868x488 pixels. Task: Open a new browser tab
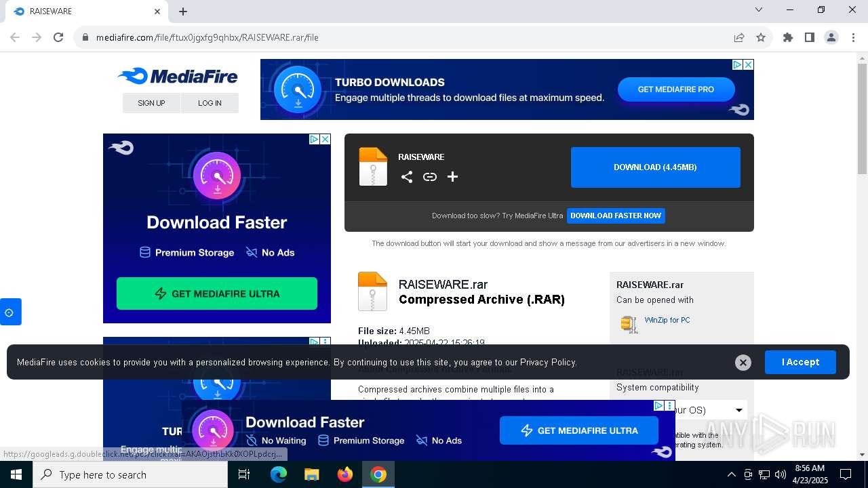coord(183,12)
